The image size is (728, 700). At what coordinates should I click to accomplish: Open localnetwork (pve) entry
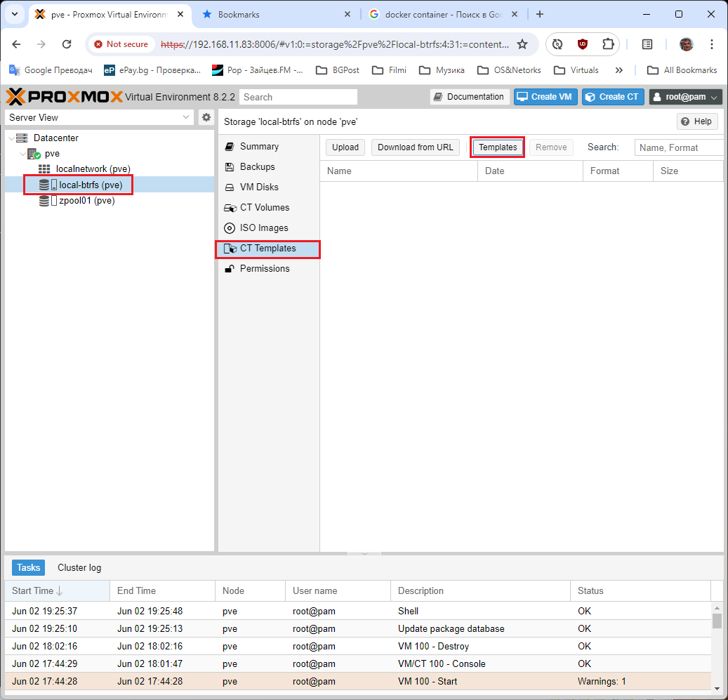click(93, 169)
